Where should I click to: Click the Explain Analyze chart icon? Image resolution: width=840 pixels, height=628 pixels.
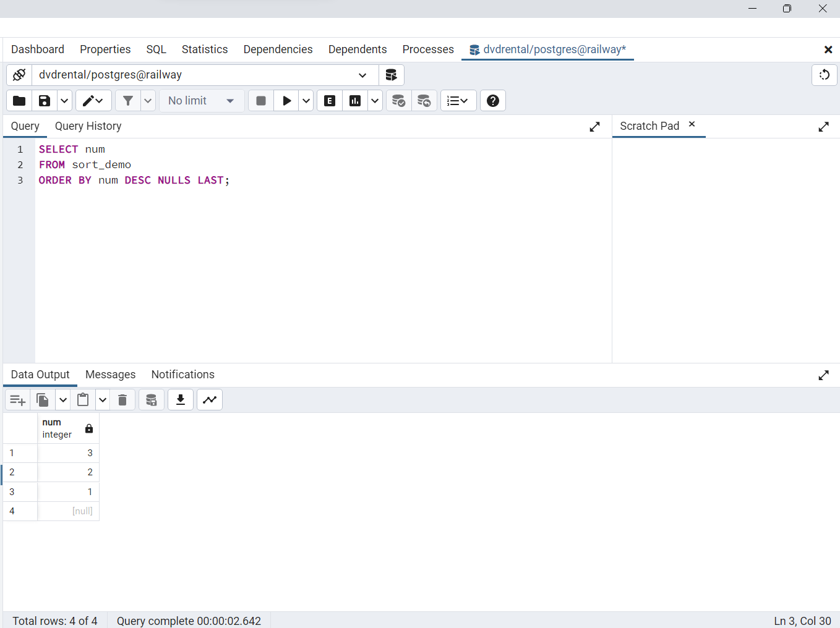coord(355,101)
